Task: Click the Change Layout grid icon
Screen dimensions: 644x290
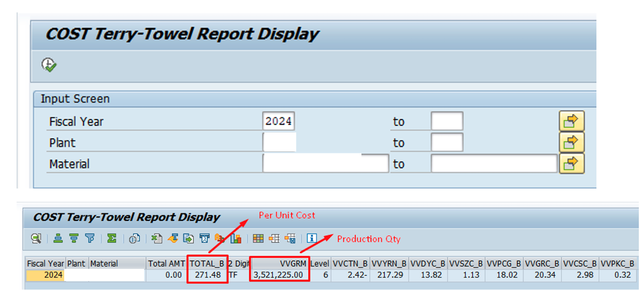Action: point(258,238)
